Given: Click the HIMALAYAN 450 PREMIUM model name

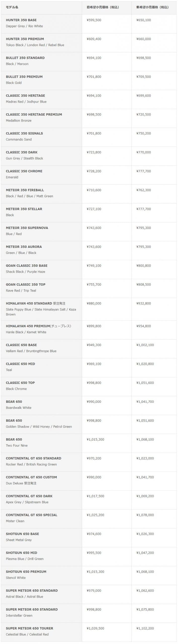Looking at the screenshot, I should click(x=28, y=326).
